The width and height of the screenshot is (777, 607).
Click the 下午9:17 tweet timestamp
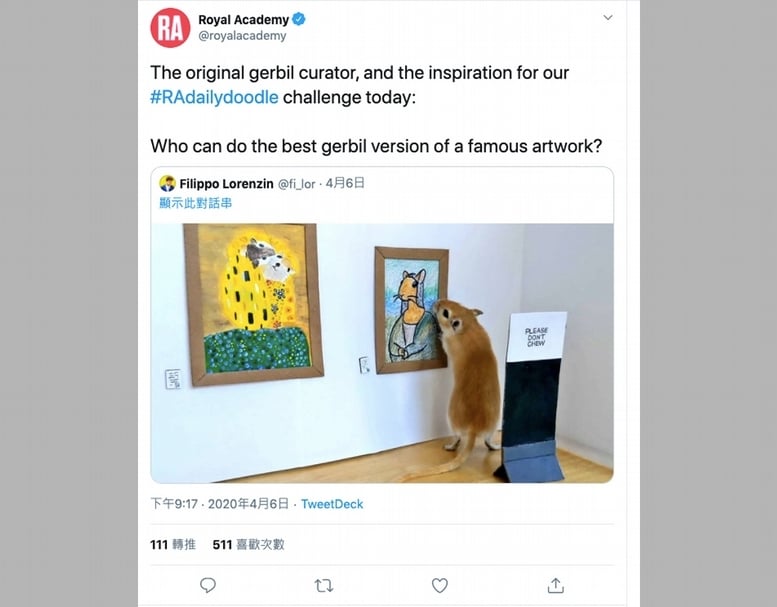point(174,504)
